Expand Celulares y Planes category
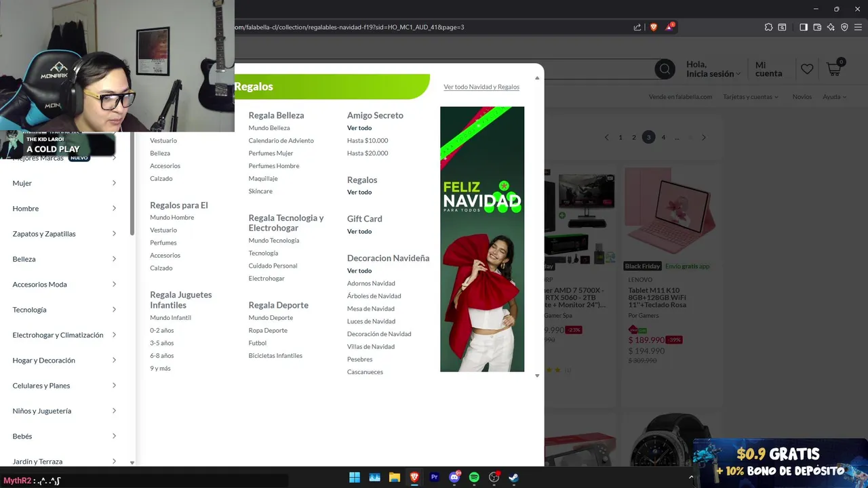The image size is (868, 488). (x=114, y=386)
